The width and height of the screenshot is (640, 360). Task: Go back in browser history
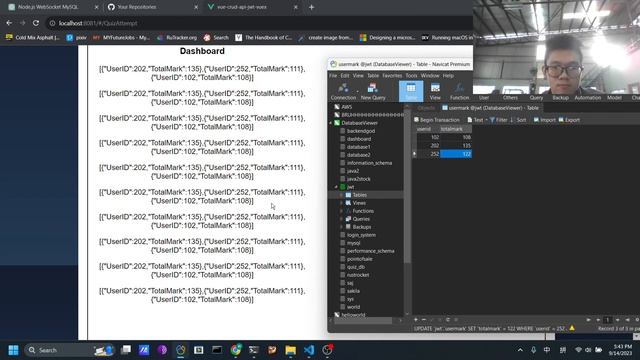tap(9, 23)
